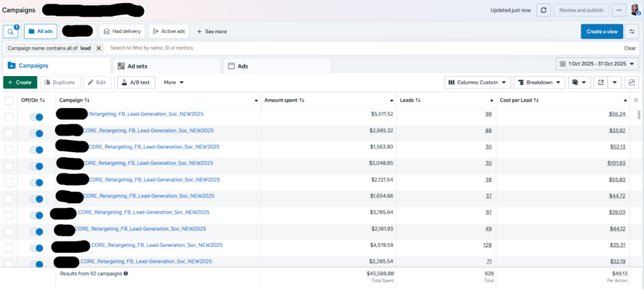Toggle off the campaign spending $4,519.59

[37, 248]
